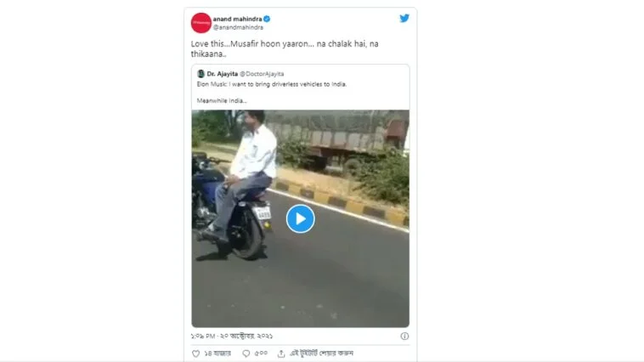Open the Dr. Ajayita name in quoted tweet
The width and height of the screenshot is (644, 362).
click(x=223, y=74)
